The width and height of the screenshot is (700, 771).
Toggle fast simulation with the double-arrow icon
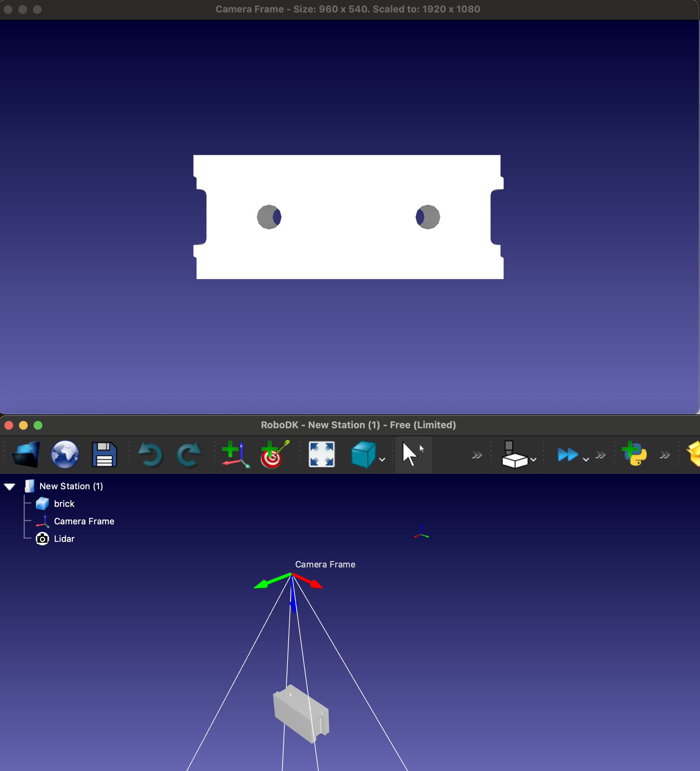click(x=568, y=454)
